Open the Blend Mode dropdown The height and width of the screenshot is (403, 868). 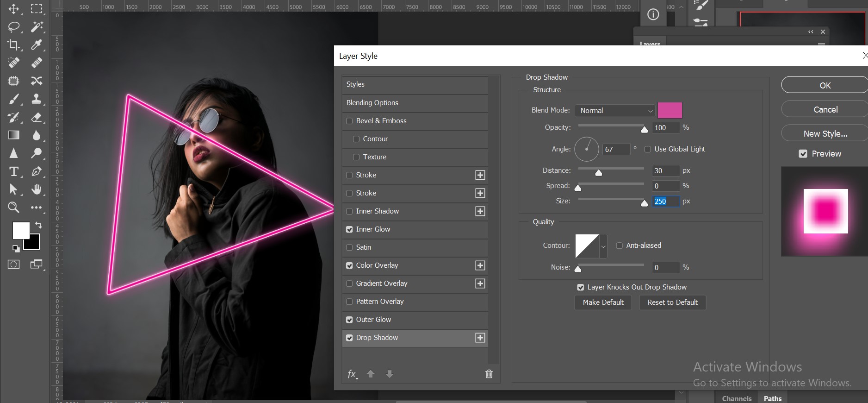tap(615, 111)
